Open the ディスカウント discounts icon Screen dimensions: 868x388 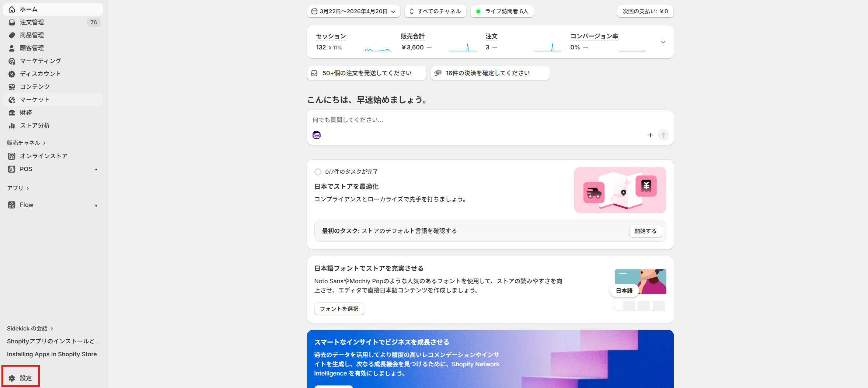pyautogui.click(x=11, y=74)
